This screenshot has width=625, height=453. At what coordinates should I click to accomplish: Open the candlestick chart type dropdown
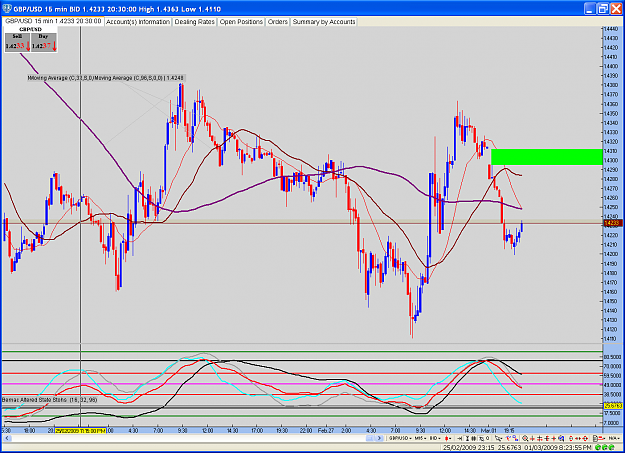448,438
